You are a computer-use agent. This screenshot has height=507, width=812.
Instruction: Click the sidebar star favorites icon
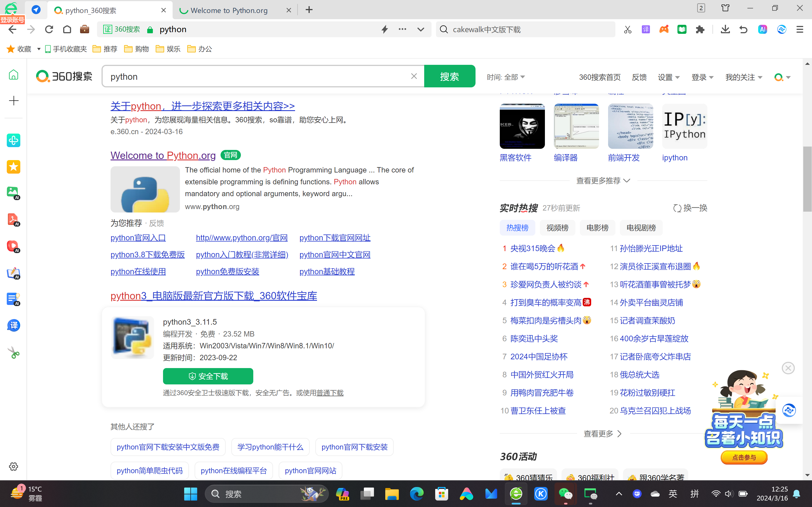point(14,167)
